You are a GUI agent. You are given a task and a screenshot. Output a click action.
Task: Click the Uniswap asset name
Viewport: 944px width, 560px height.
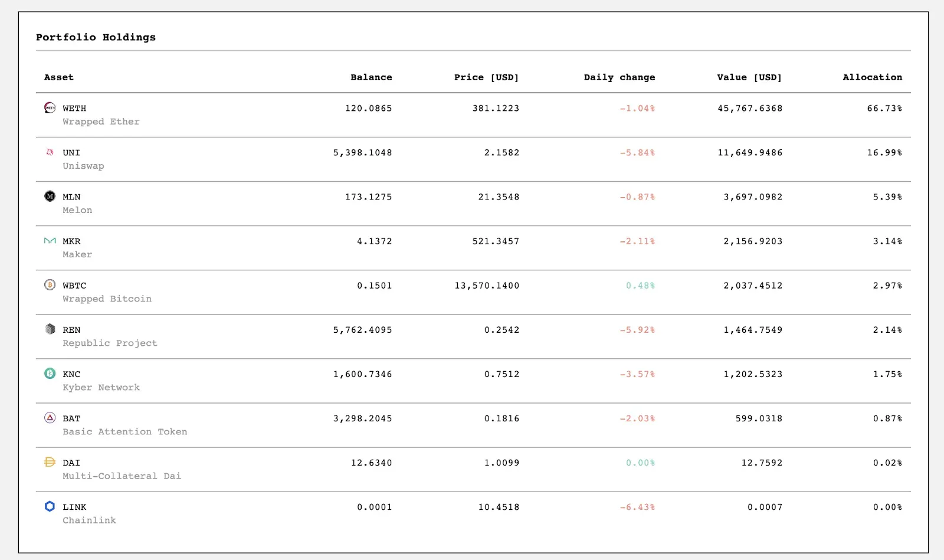tap(83, 166)
